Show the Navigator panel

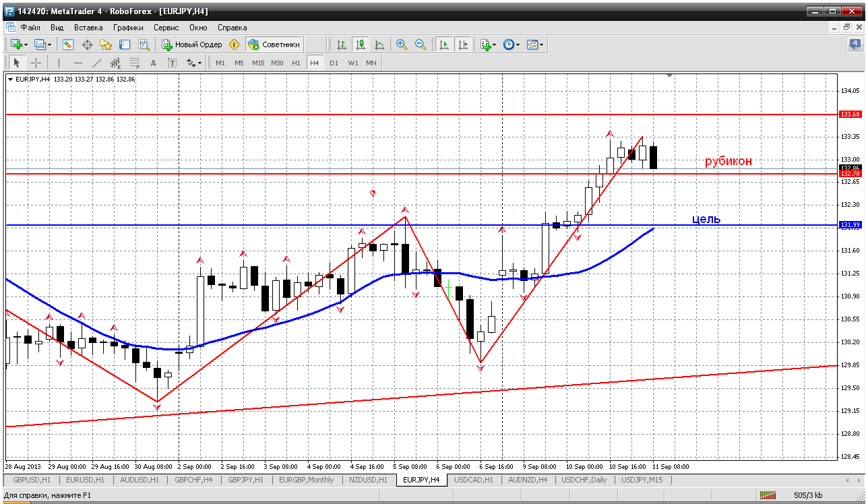106,44
